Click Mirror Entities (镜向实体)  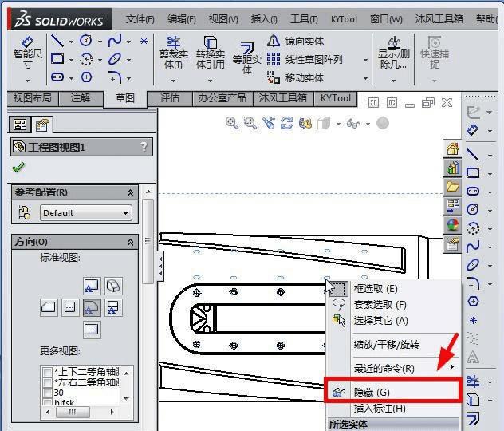[295, 42]
